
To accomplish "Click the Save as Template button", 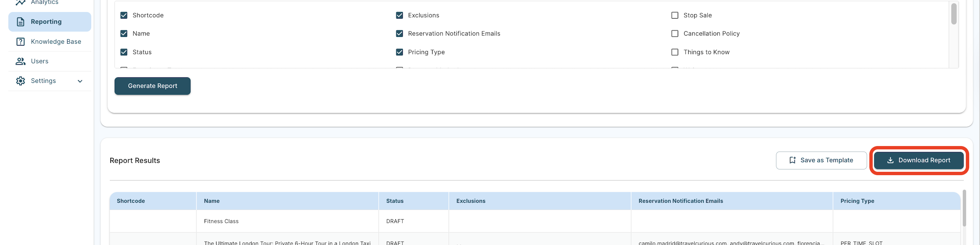I will tap(821, 161).
